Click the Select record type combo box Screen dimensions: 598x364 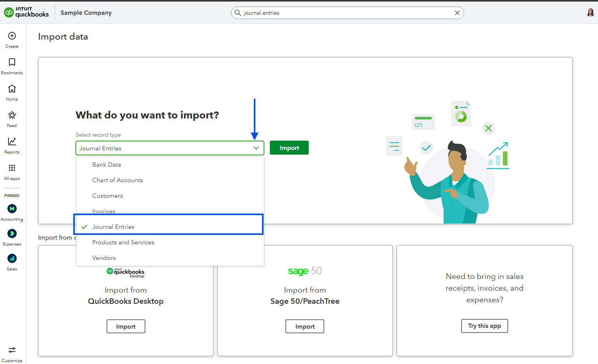pyautogui.click(x=170, y=148)
